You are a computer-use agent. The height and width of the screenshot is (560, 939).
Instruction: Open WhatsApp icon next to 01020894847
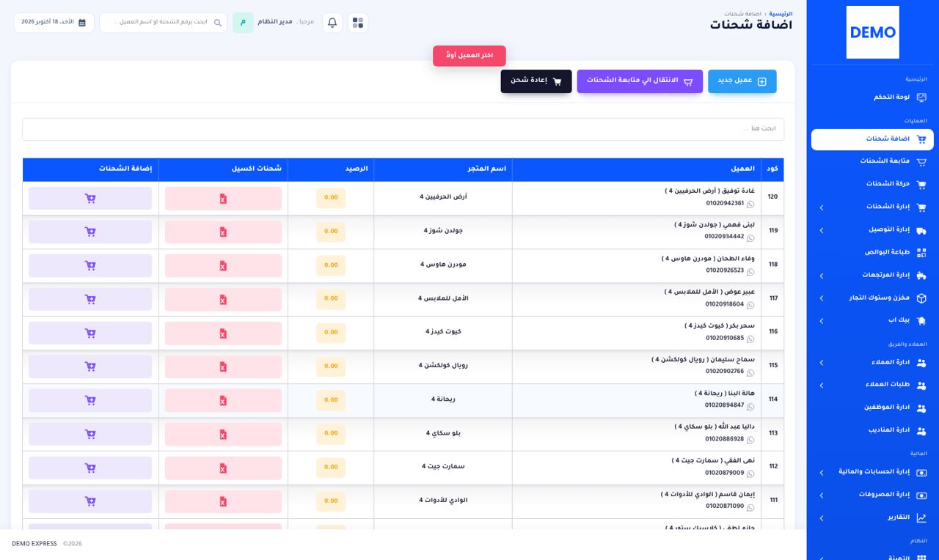(750, 406)
